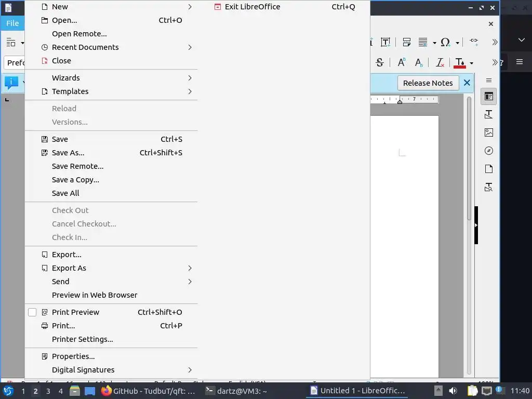Apply subscript formatting
This screenshot has width=532, height=399.
click(x=419, y=62)
